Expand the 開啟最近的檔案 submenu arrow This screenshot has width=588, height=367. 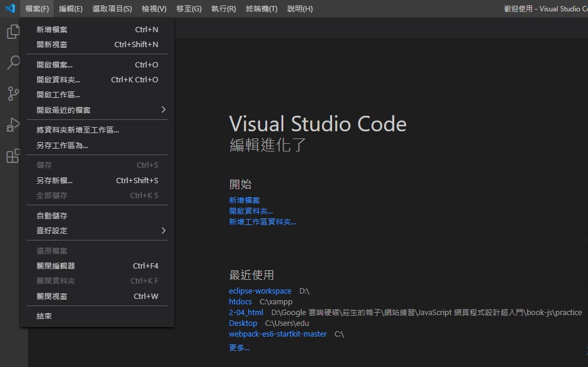pyautogui.click(x=163, y=110)
